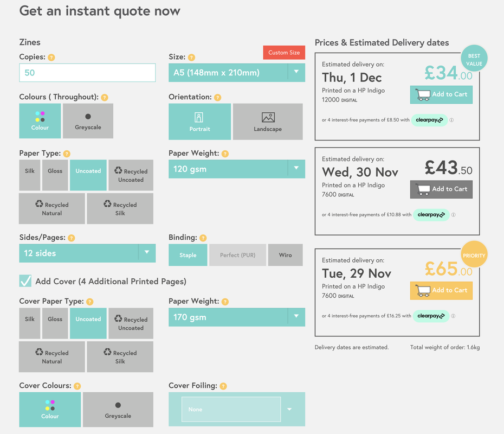Viewport: 504px width, 434px height.
Task: Select Recycled Natural paper type for inside pages
Action: coord(51,209)
